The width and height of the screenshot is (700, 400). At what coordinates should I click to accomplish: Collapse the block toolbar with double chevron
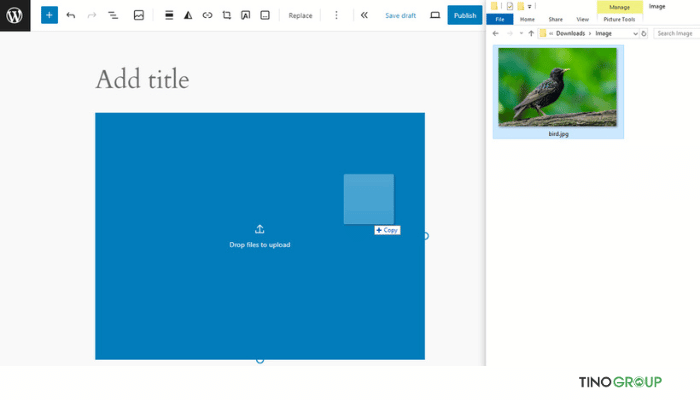(364, 15)
